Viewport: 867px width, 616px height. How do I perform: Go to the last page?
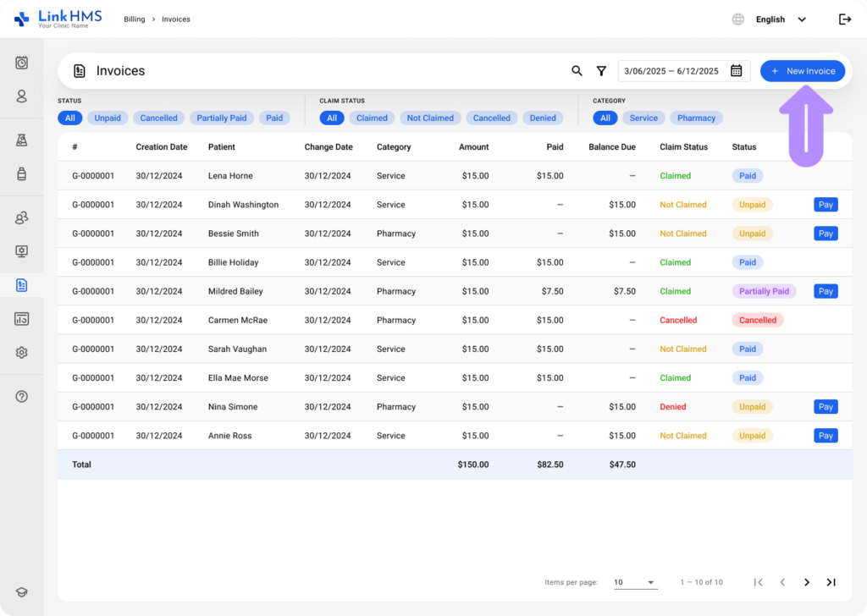[x=831, y=582]
